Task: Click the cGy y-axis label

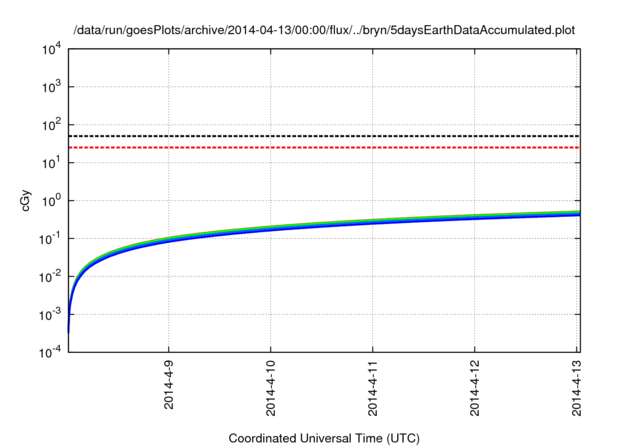Action: [x=25, y=200]
